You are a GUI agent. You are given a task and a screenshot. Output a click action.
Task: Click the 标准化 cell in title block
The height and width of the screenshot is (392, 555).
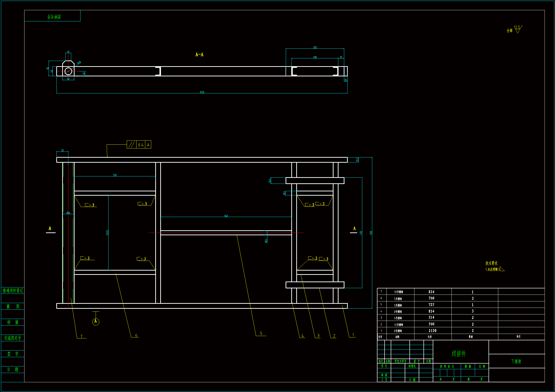412,366
